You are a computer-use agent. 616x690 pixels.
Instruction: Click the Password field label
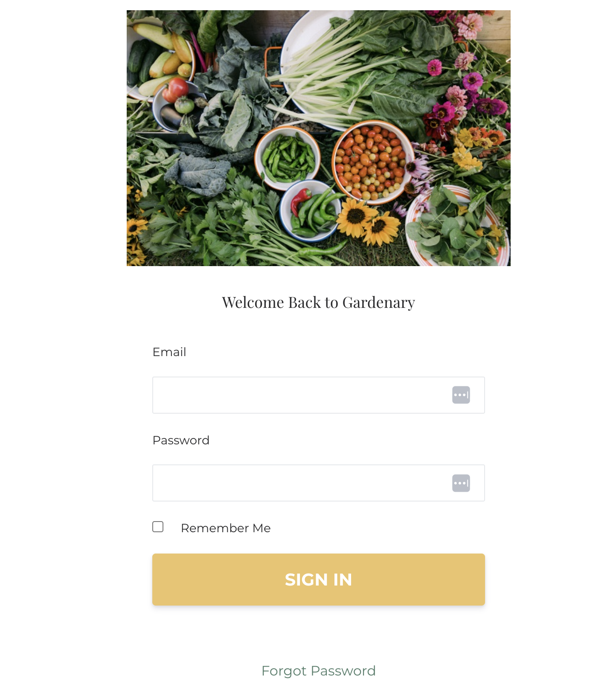click(181, 440)
